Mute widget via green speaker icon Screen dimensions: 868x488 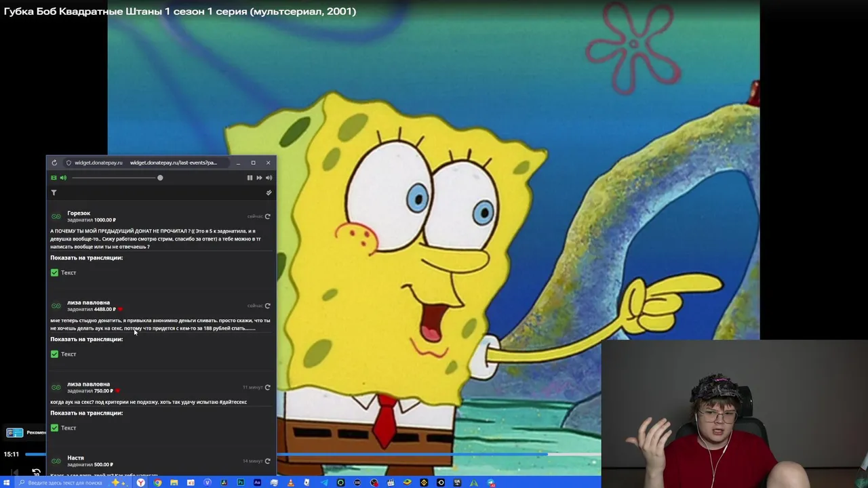(63, 178)
